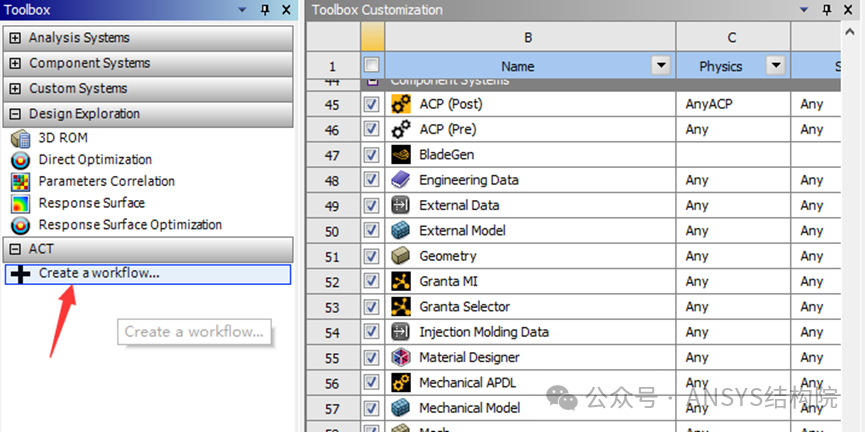This screenshot has height=432, width=865.
Task: Close the Toolbox panel
Action: coord(286,9)
